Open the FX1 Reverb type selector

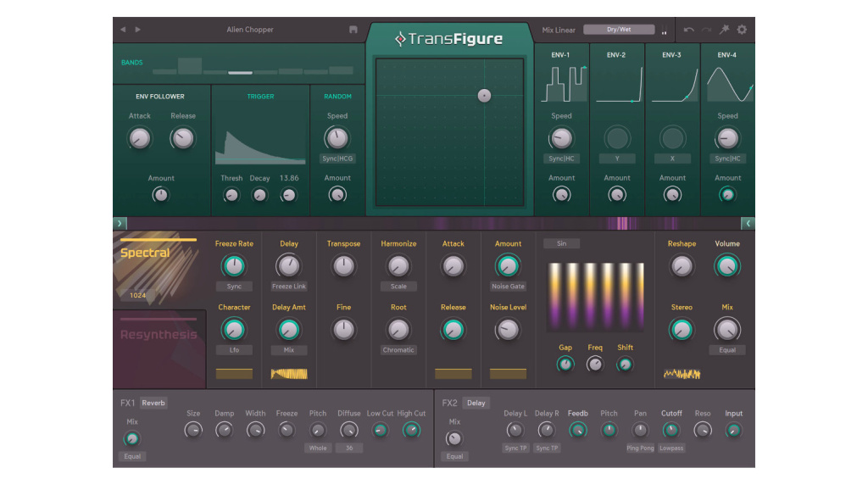point(153,404)
